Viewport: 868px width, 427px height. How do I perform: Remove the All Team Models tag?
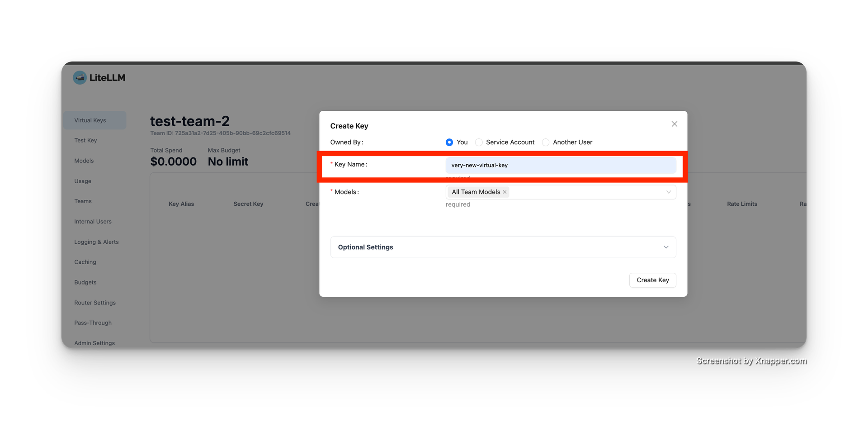[505, 192]
